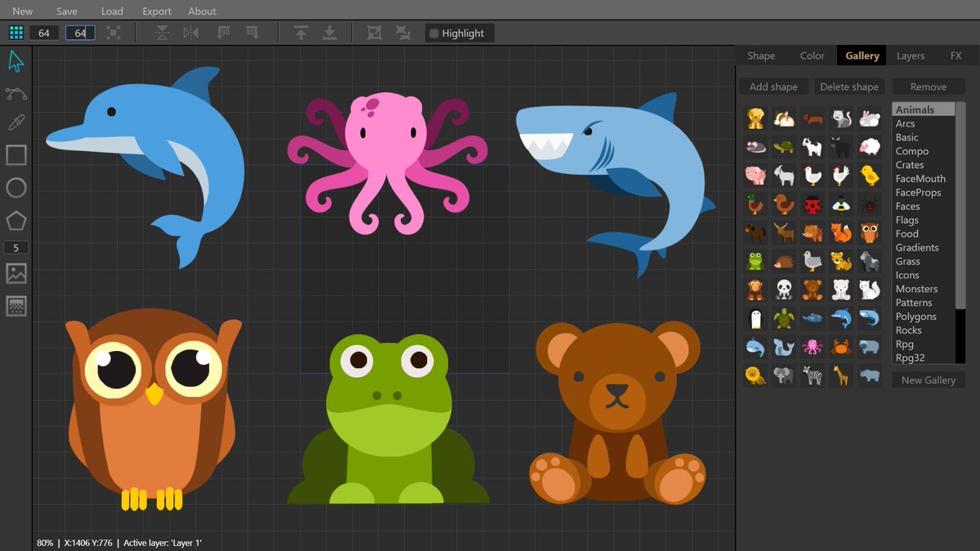
Task: Rotate 90 degrees clockwise
Action: [252, 33]
